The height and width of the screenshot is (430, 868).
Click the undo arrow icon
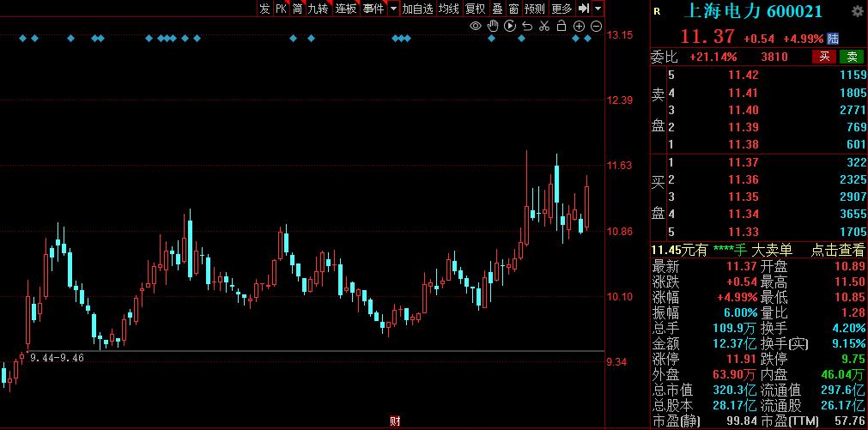527,26
